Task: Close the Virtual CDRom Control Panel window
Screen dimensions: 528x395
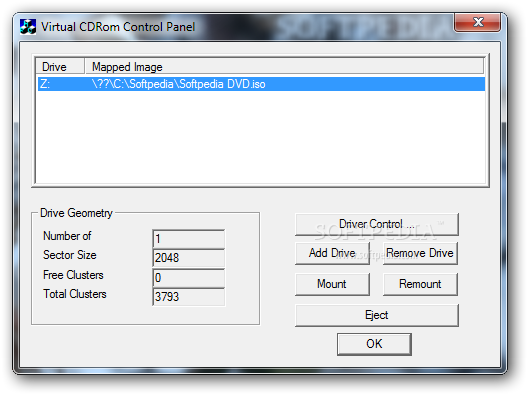Action: coord(477,22)
